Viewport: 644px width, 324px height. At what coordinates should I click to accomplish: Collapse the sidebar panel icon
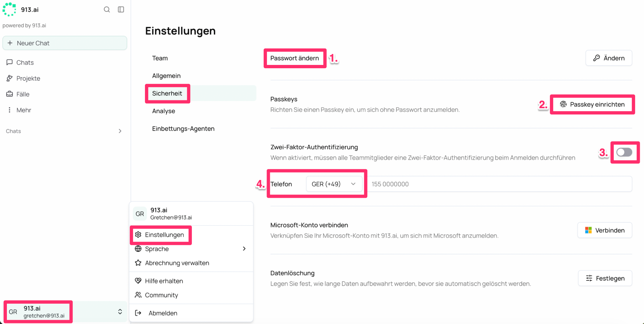point(121,10)
